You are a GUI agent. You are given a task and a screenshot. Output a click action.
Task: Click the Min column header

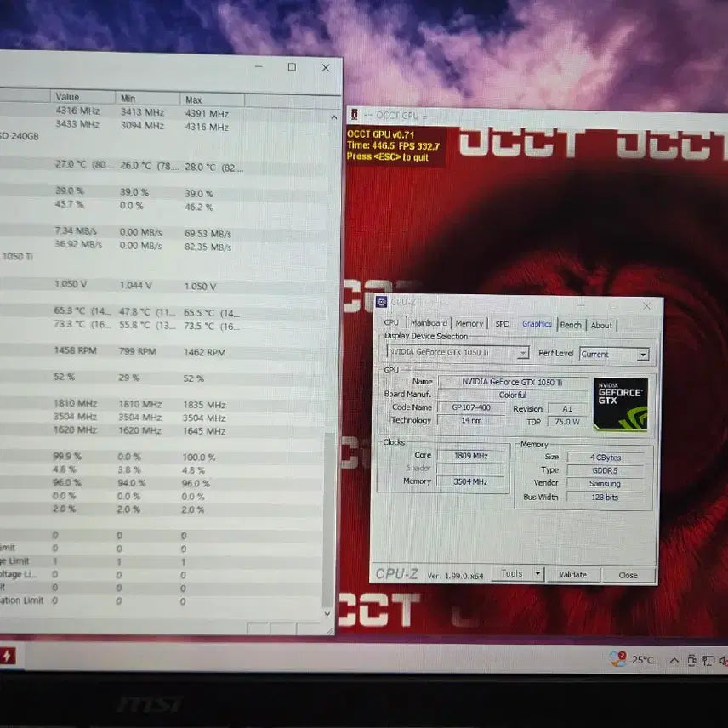tap(147, 98)
